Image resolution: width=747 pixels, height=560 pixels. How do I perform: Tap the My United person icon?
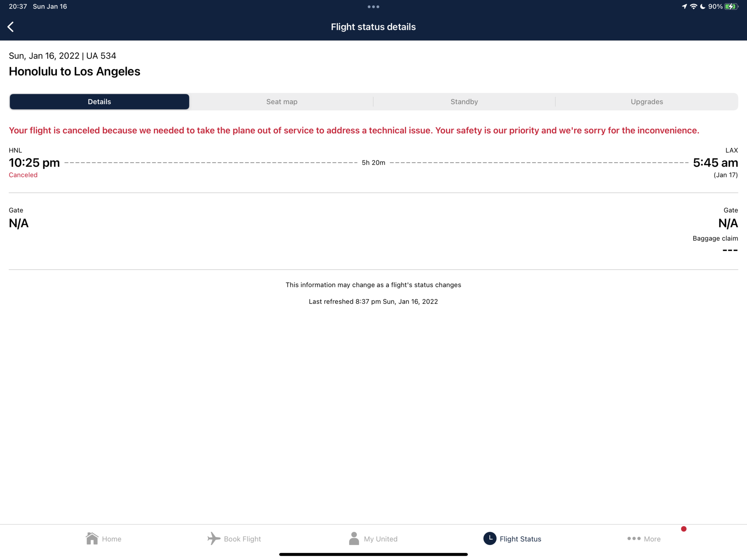click(354, 538)
